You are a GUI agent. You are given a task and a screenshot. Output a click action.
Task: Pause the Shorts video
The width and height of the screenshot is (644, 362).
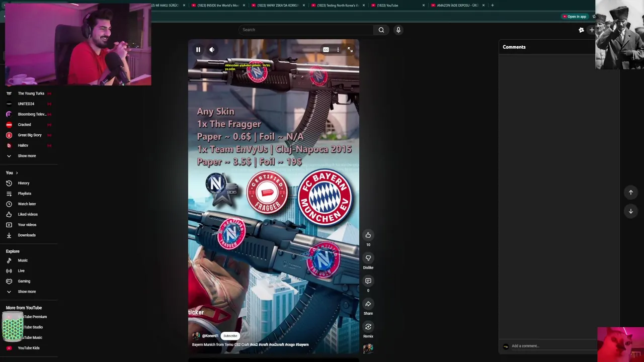tap(198, 50)
